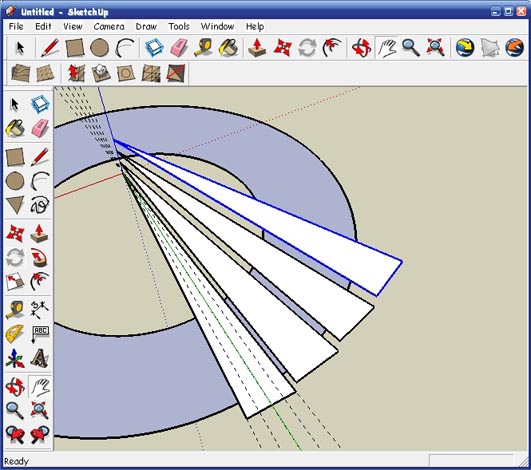Choose the Arc tool in the top toolbar
Screen dimensions: 531x470
[125, 48]
